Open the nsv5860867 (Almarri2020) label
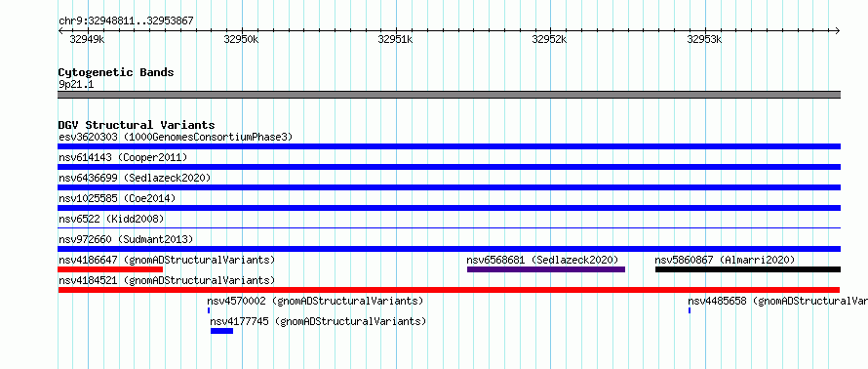This screenshot has height=369, width=868. click(x=726, y=260)
